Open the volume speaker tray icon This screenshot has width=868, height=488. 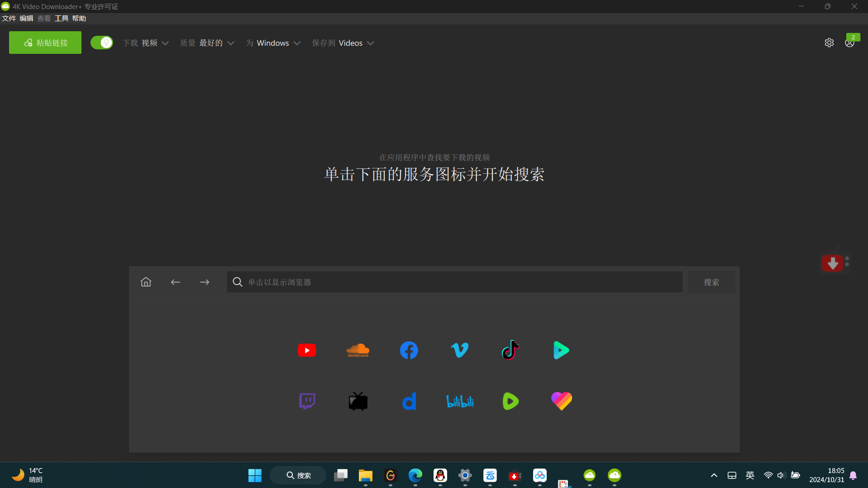pyautogui.click(x=781, y=475)
